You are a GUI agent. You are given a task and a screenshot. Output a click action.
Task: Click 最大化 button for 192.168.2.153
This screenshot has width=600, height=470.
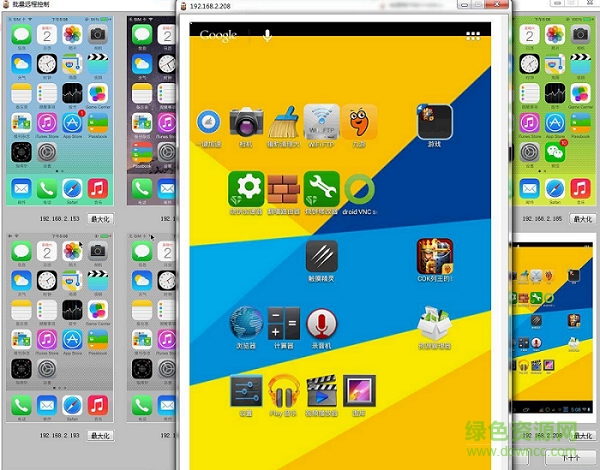tap(100, 219)
